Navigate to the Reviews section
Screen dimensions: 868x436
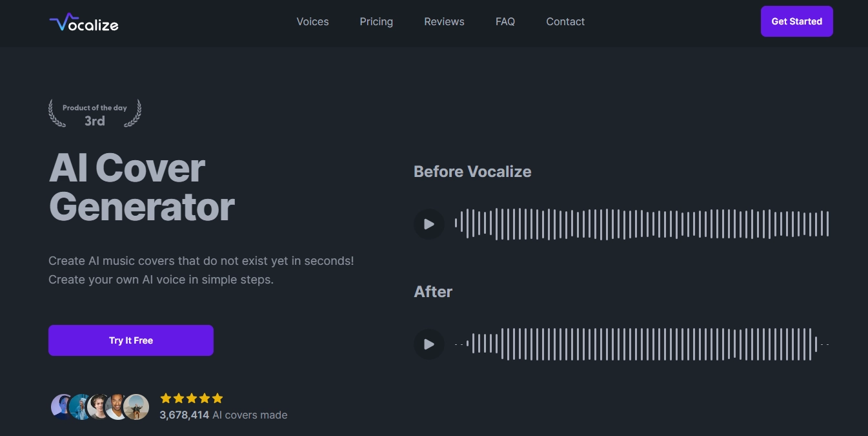point(444,21)
